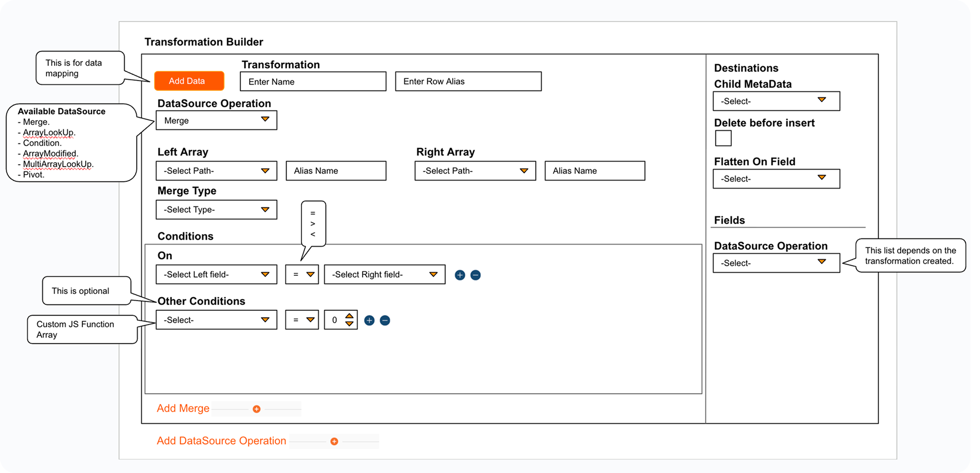Click plus icon in Other Conditions row
This screenshot has width=980, height=473.
pos(369,320)
